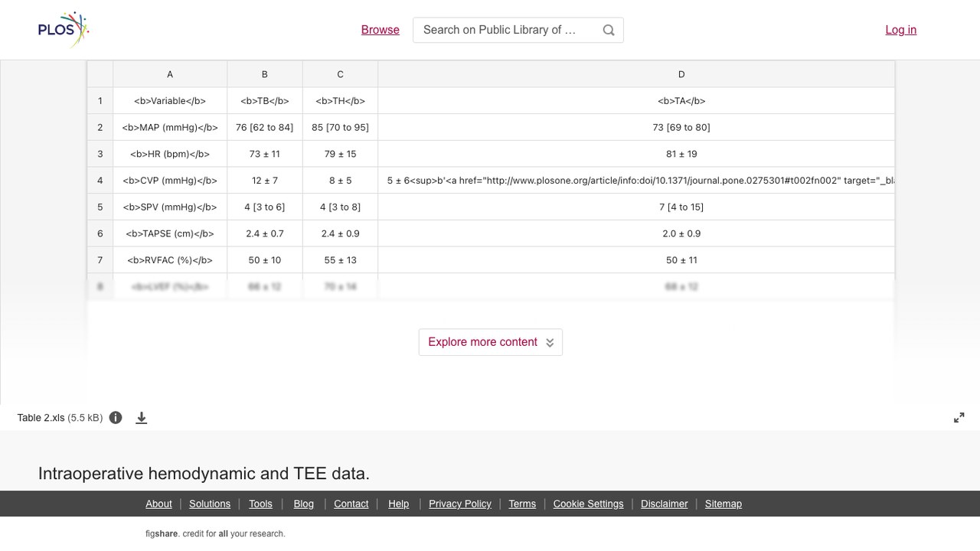
Task: Click the RVFAC (%) cell
Action: pyautogui.click(x=170, y=260)
